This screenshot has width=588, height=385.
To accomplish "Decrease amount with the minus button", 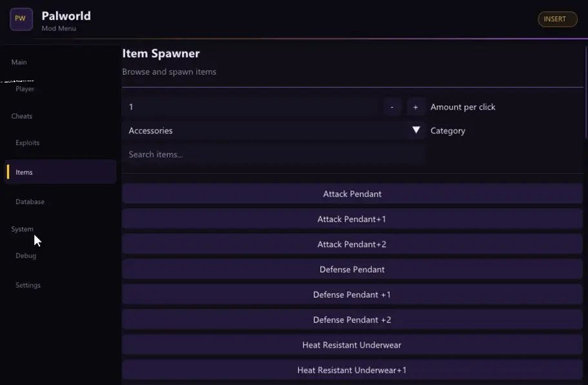I will 392,107.
